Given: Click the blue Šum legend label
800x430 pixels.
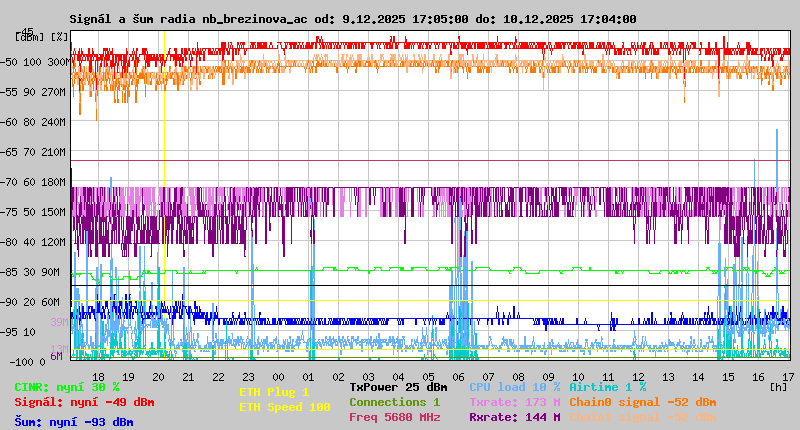Looking at the screenshot, I should tap(73, 422).
